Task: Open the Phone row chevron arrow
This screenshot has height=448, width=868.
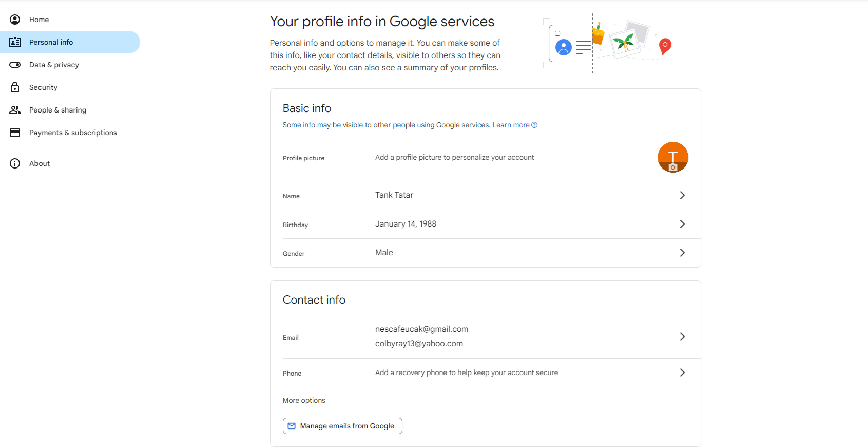Action: pyautogui.click(x=682, y=372)
